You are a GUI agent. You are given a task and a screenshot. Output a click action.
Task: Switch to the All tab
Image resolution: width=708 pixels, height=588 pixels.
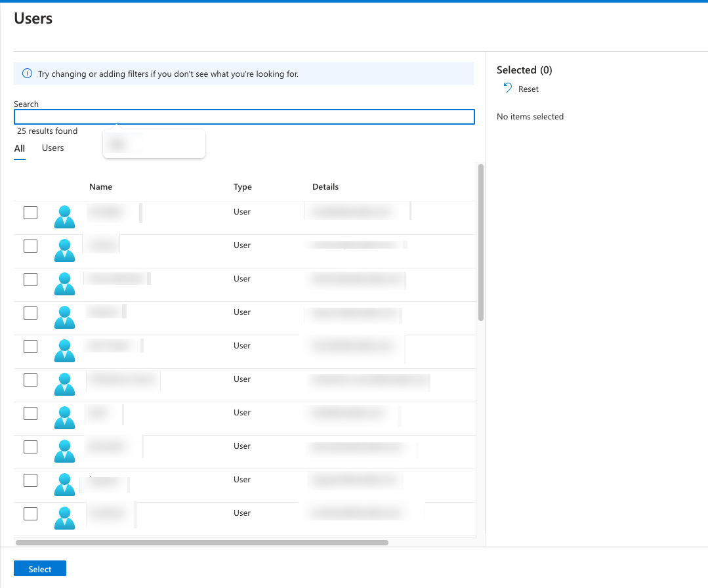(x=20, y=148)
